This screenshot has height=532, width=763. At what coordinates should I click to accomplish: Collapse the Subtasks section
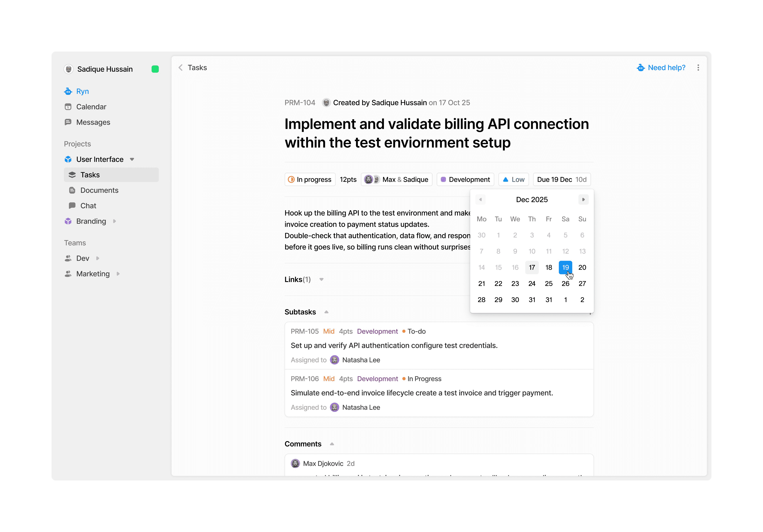(326, 312)
